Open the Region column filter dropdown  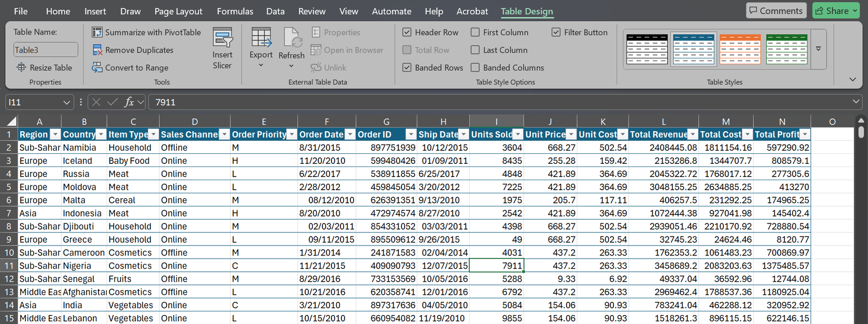pyautogui.click(x=55, y=134)
